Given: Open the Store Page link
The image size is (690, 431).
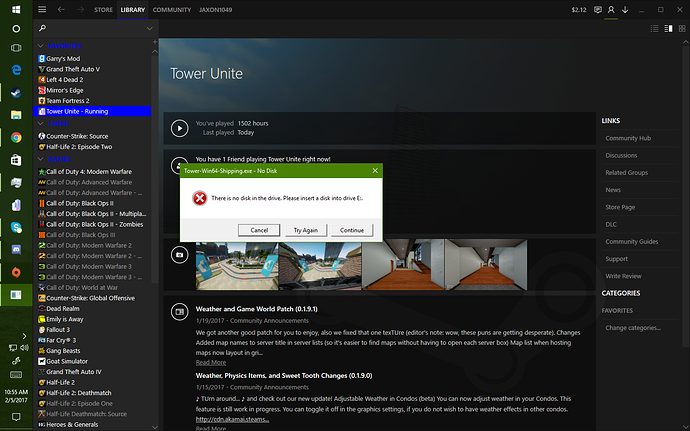Looking at the screenshot, I should 620,207.
